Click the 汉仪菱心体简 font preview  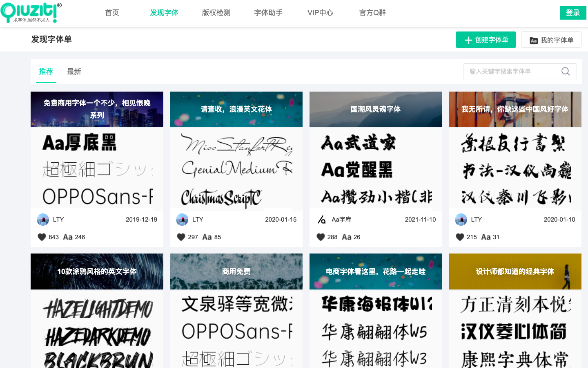tap(514, 332)
